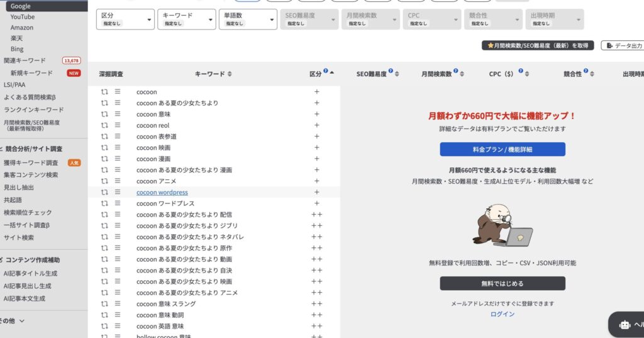Click the help icon beside 区分 header

[326, 70]
